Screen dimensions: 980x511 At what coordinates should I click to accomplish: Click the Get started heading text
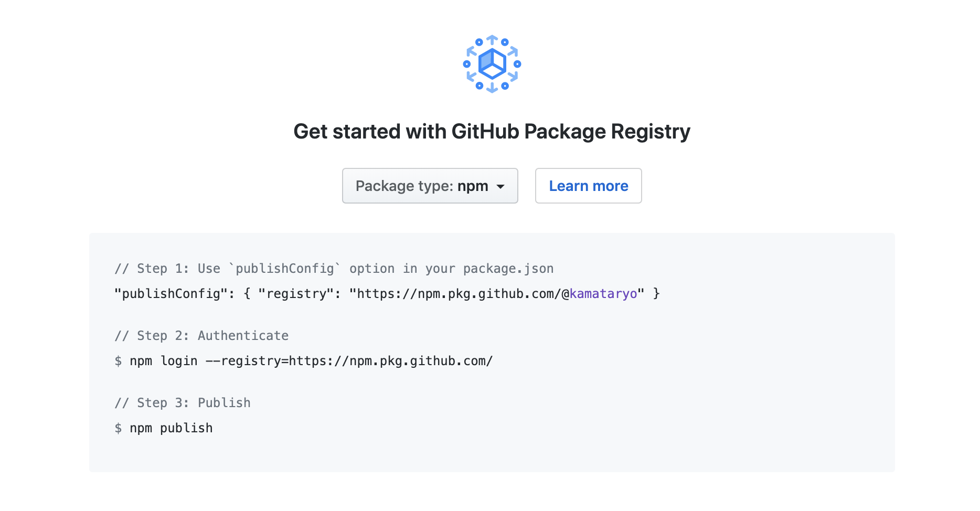tap(492, 132)
